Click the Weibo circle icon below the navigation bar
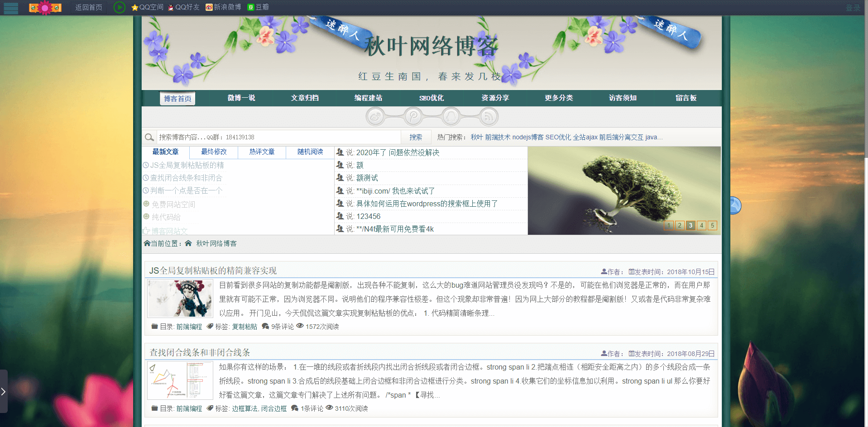 point(375,117)
